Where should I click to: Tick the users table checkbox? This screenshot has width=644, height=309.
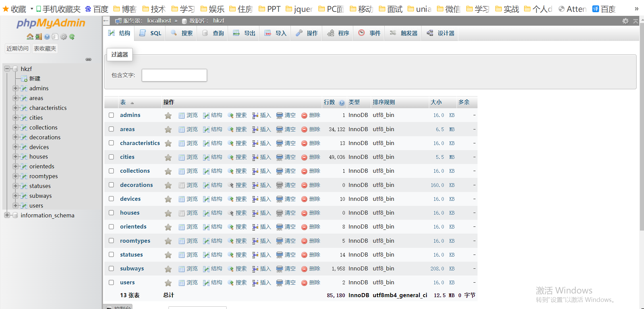pyautogui.click(x=111, y=282)
